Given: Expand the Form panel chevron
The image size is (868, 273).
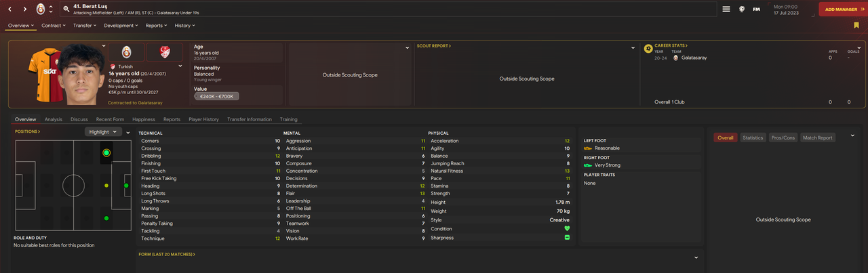Looking at the screenshot, I should (696, 257).
